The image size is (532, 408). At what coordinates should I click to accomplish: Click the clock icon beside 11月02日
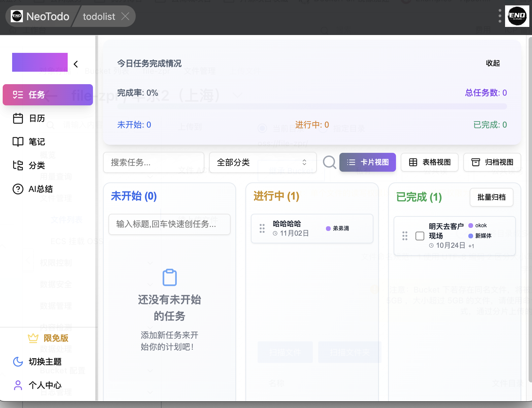click(275, 233)
